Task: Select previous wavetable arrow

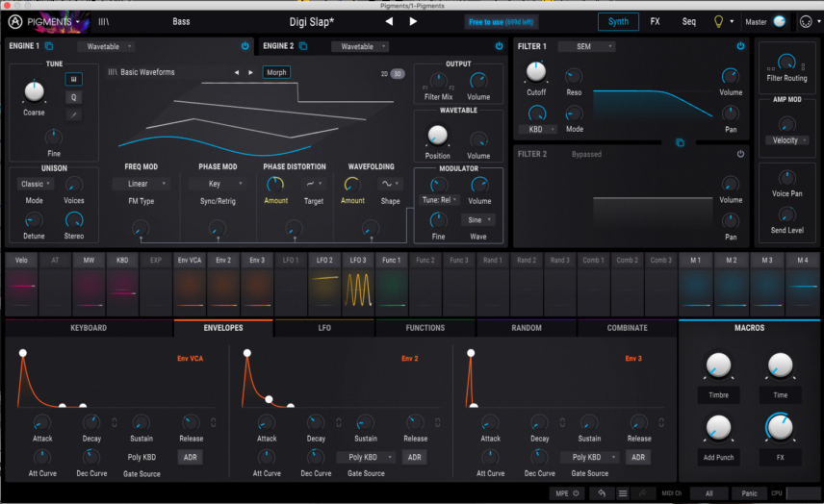Action: [x=237, y=72]
